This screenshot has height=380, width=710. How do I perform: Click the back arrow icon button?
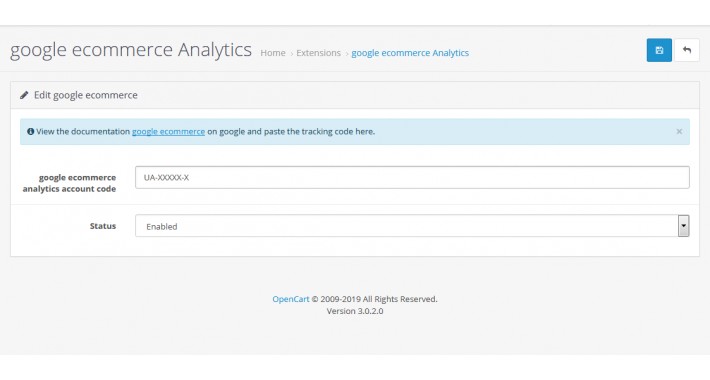click(x=687, y=50)
